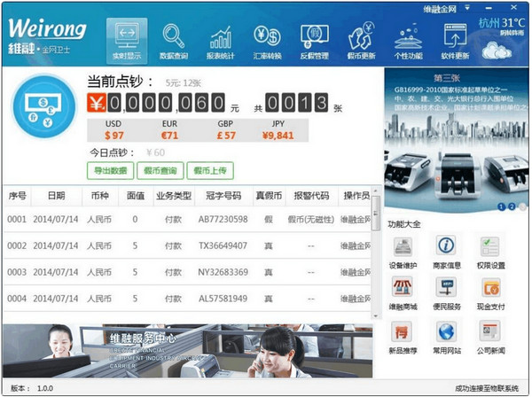
Task: Open 假币更新 counterfeit update icon
Action: coord(361,41)
